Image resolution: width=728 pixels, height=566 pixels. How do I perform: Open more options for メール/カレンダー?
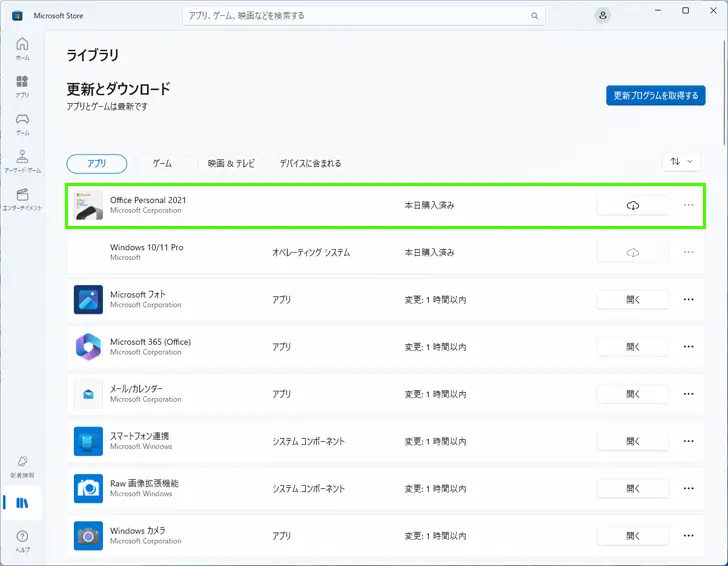[689, 394]
